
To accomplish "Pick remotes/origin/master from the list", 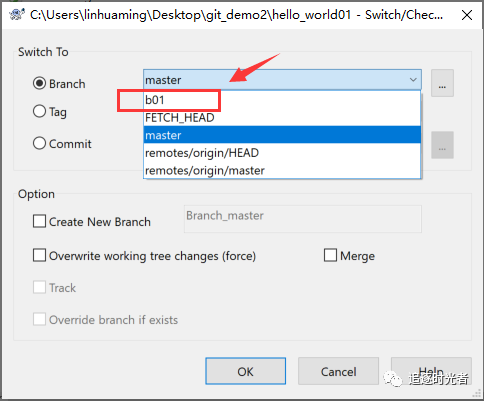I will pyautogui.click(x=282, y=170).
